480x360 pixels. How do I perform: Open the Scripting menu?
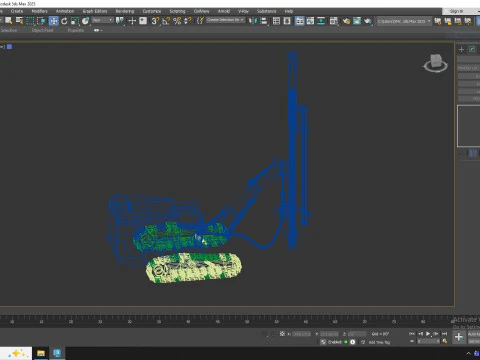pyautogui.click(x=177, y=11)
